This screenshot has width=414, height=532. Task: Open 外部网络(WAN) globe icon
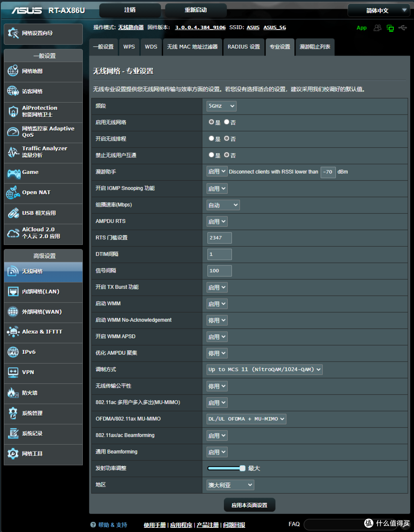pos(13,312)
